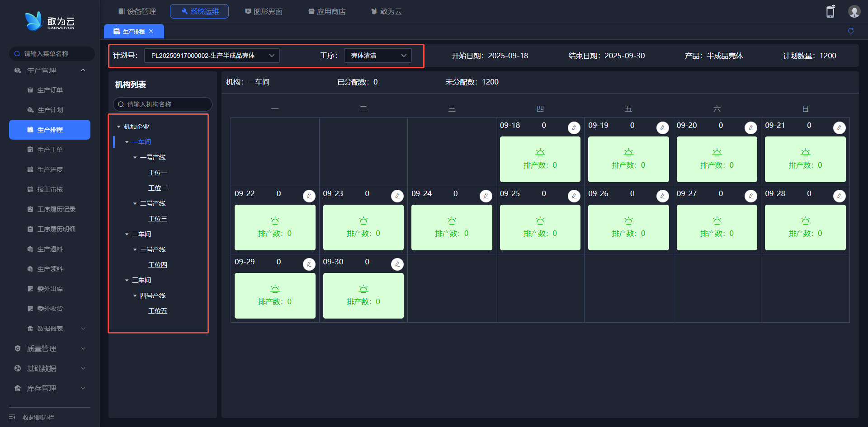Screen dimensions: 868x427
Task: Expand the 质量管理 sidebar menu
Action: click(50, 348)
